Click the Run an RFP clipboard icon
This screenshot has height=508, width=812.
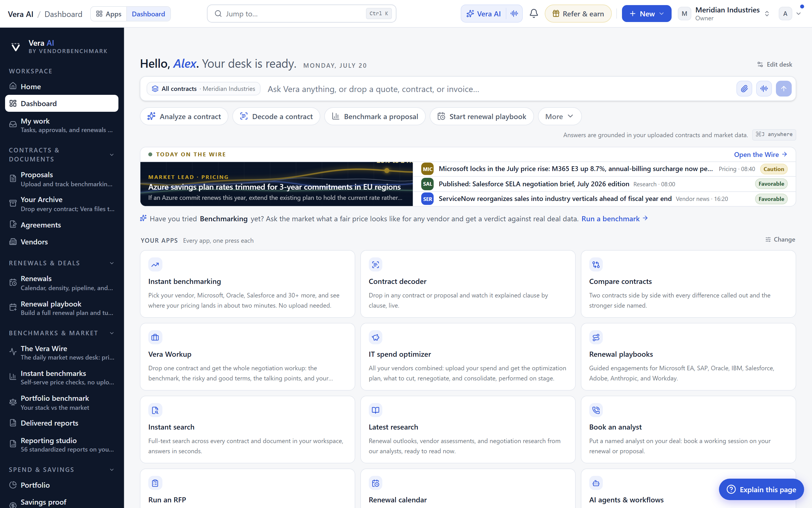pyautogui.click(x=155, y=483)
